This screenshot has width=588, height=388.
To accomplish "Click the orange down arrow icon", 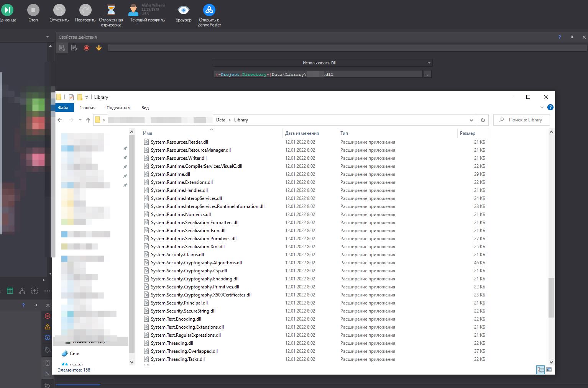I will (x=99, y=48).
